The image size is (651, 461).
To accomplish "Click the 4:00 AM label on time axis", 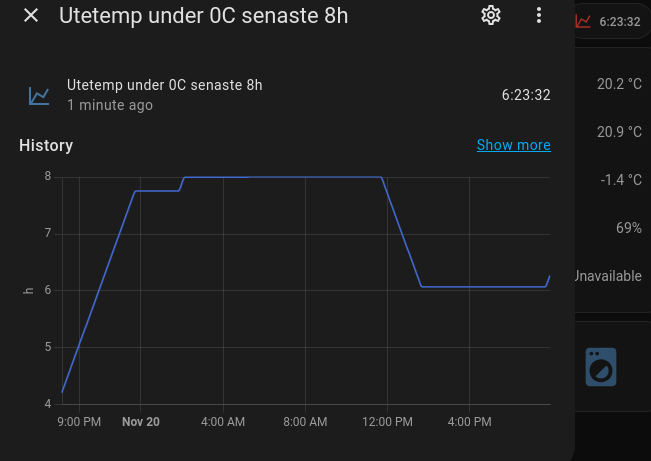I will (223, 422).
